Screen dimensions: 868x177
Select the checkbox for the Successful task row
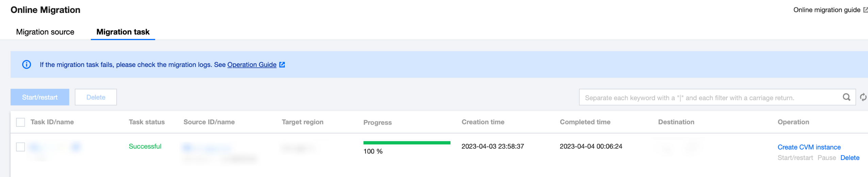pos(20,147)
